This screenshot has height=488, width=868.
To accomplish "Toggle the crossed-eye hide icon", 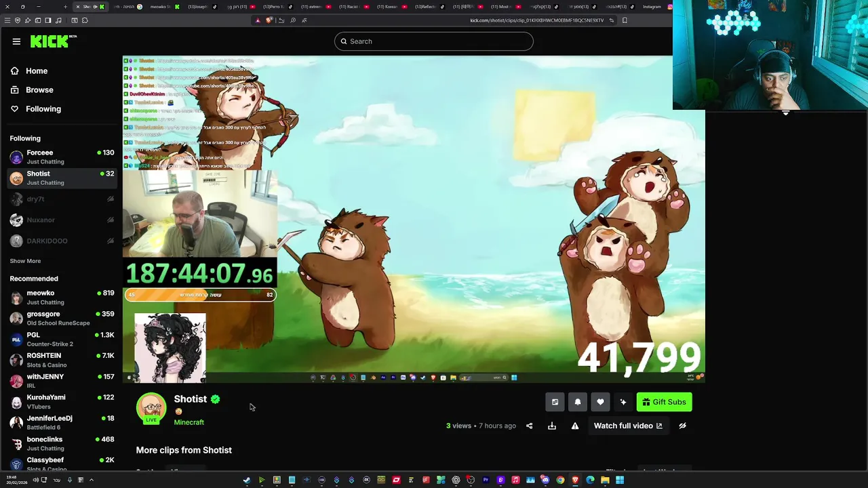I will click(x=682, y=426).
